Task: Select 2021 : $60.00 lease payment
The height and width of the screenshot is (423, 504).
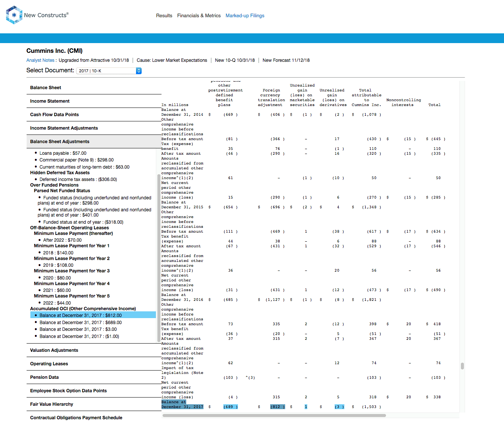Action: click(x=57, y=290)
